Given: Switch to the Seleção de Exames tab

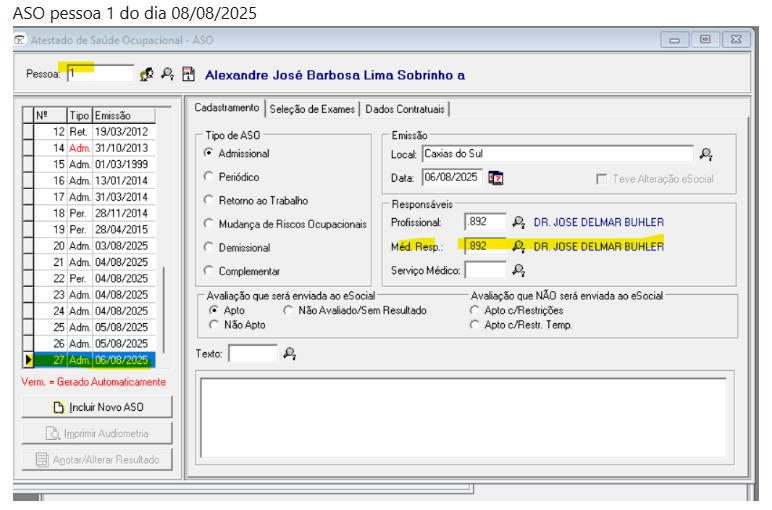Looking at the screenshot, I should (x=312, y=109).
